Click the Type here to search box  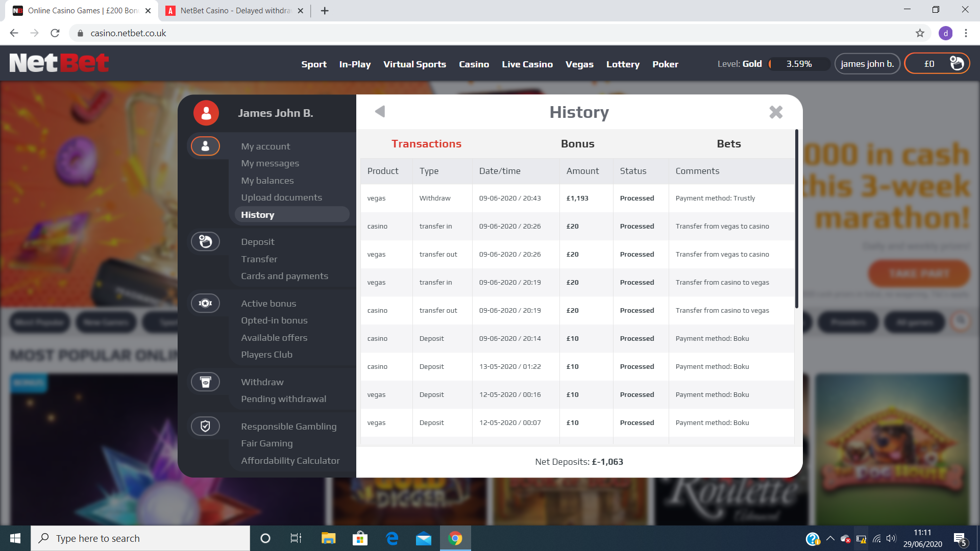point(140,538)
